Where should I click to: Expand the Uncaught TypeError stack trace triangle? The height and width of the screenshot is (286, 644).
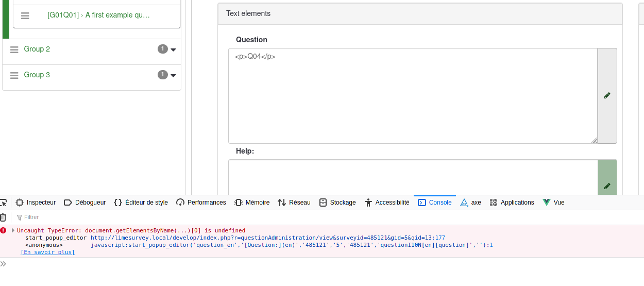(13, 230)
